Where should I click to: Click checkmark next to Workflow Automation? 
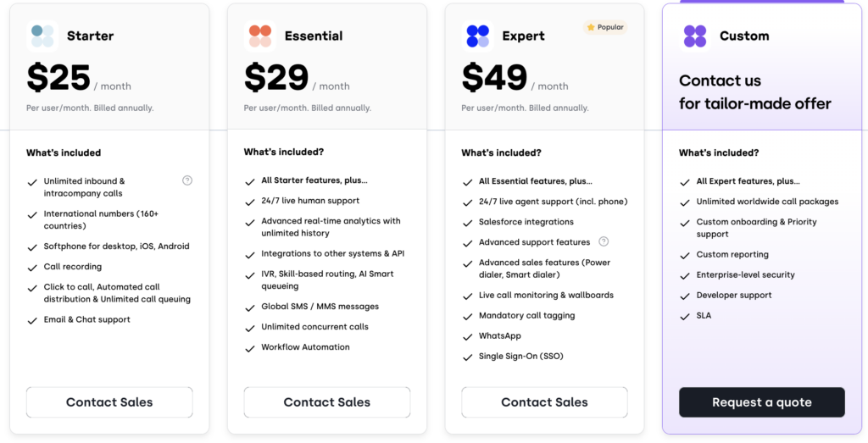[x=250, y=348]
